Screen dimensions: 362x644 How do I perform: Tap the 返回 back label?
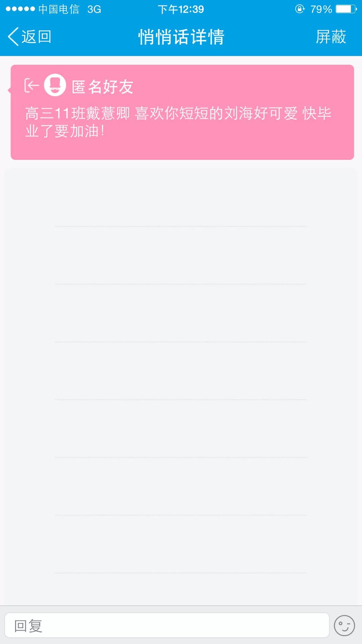[36, 37]
